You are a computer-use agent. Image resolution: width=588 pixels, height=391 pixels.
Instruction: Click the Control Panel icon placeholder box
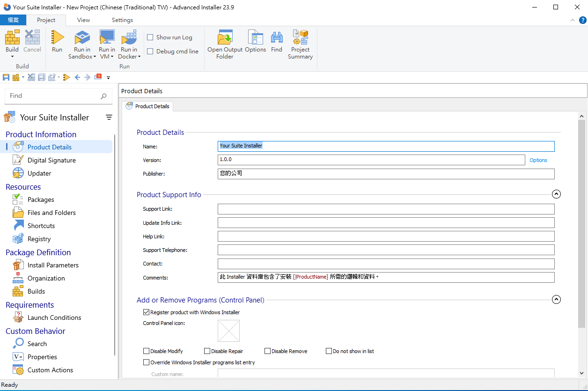(228, 331)
